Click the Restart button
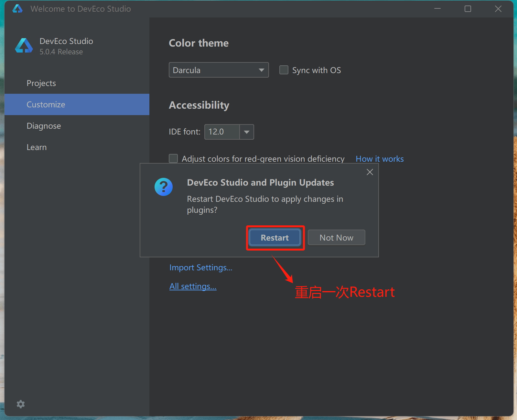This screenshot has height=420, width=517. (275, 238)
